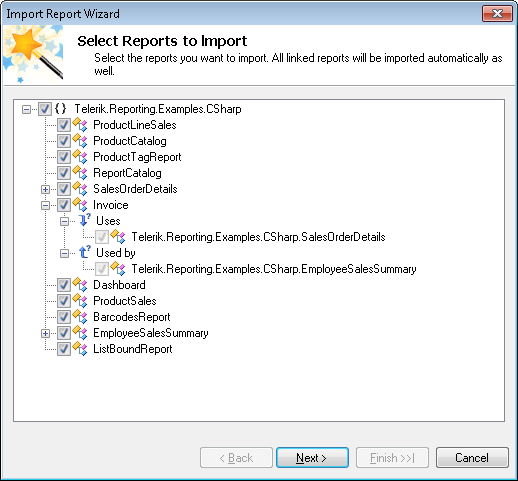Uncheck the ReportCatalog checkbox
Viewport: 518px width, 481px height.
tap(64, 173)
